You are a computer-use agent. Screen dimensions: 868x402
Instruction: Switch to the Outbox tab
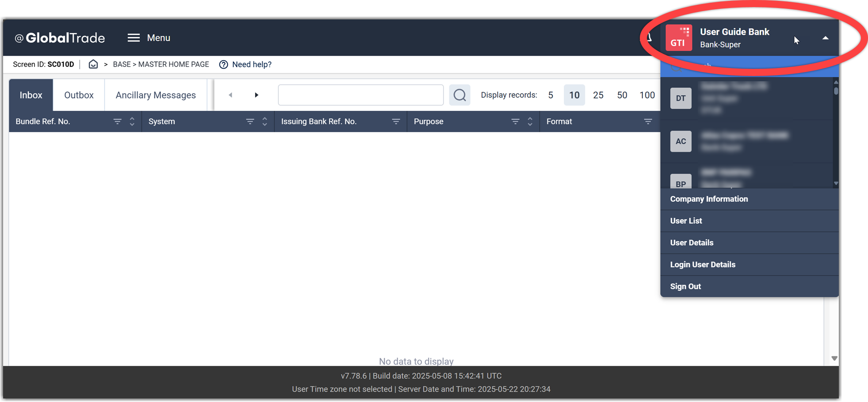[x=79, y=95]
